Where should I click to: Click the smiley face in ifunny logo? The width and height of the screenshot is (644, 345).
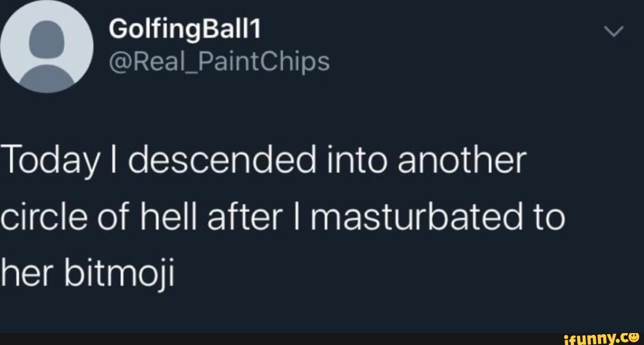(x=634, y=337)
